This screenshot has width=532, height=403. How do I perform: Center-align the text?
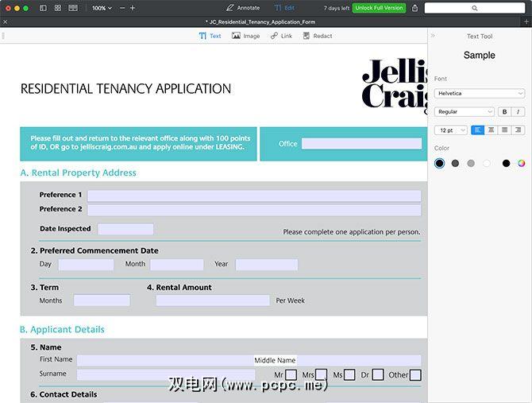(492, 130)
